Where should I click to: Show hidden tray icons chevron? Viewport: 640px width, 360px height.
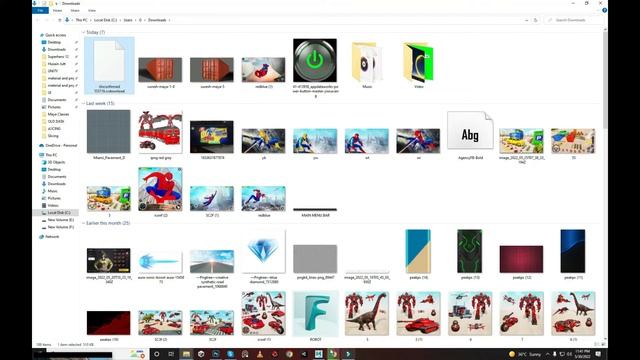pyautogui.click(x=548, y=354)
